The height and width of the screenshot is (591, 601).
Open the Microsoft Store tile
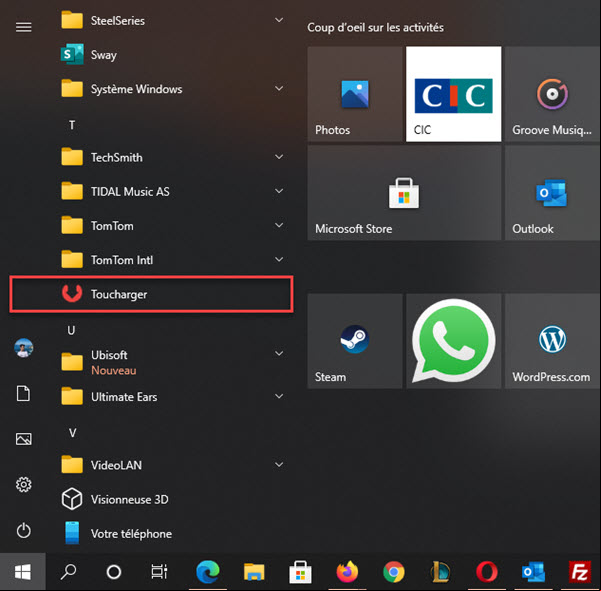[404, 193]
